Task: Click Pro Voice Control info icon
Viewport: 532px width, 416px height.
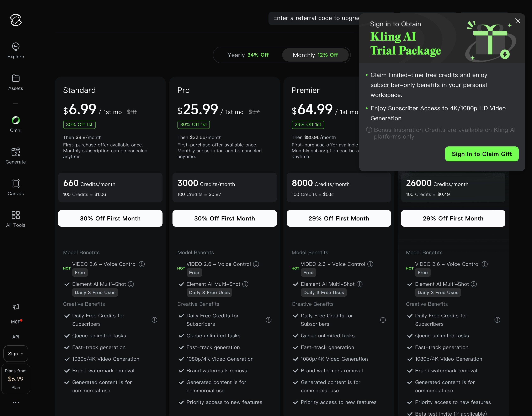Action: 256,264
